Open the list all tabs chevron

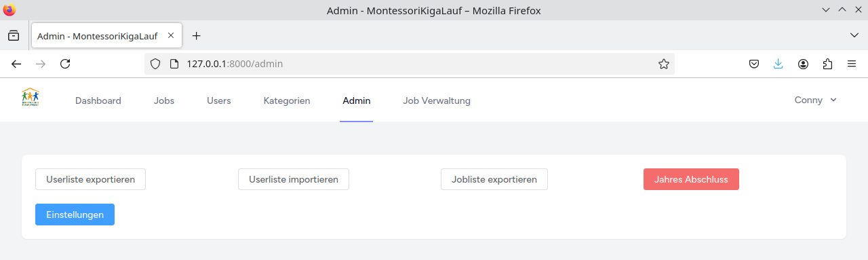point(854,35)
